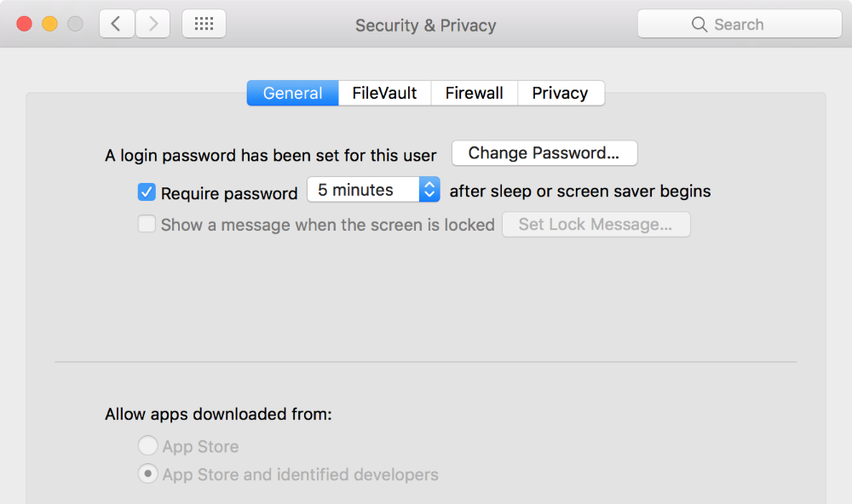This screenshot has height=504, width=852.
Task: Click the red close window button
Action: pyautogui.click(x=24, y=24)
